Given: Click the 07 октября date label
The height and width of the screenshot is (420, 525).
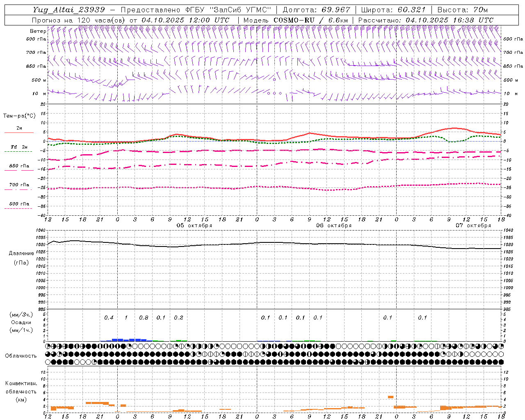Looking at the screenshot, I should pos(473,226).
